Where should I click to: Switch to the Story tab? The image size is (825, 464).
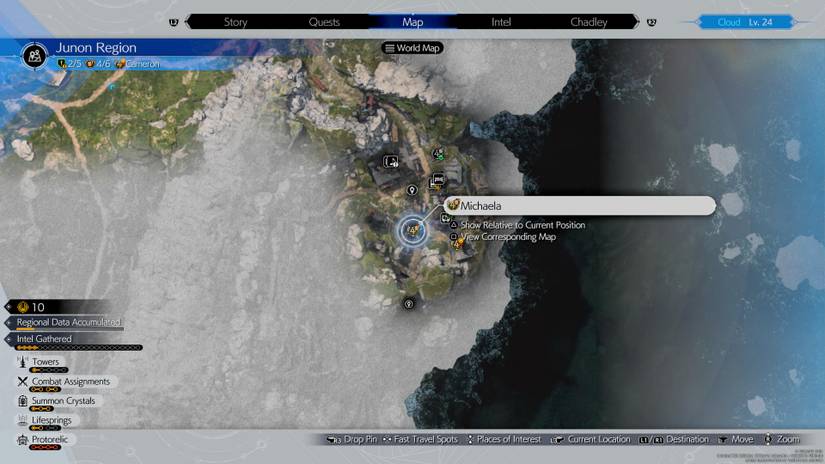click(x=236, y=21)
